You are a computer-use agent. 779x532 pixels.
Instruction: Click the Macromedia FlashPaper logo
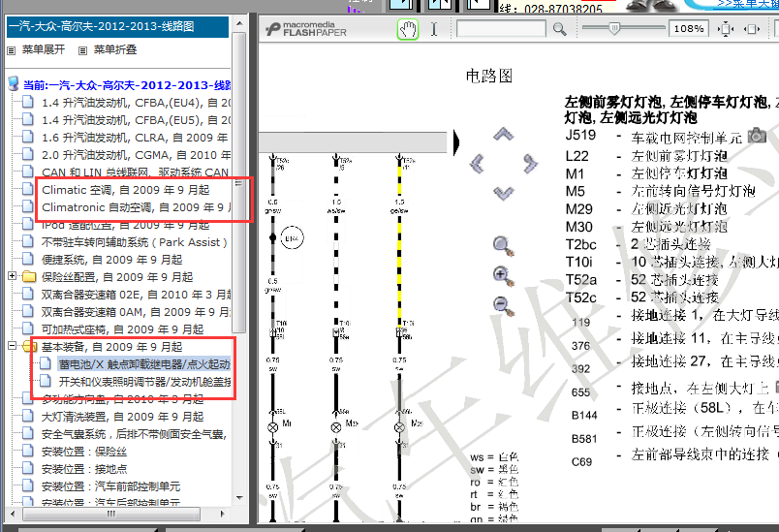pyautogui.click(x=306, y=29)
